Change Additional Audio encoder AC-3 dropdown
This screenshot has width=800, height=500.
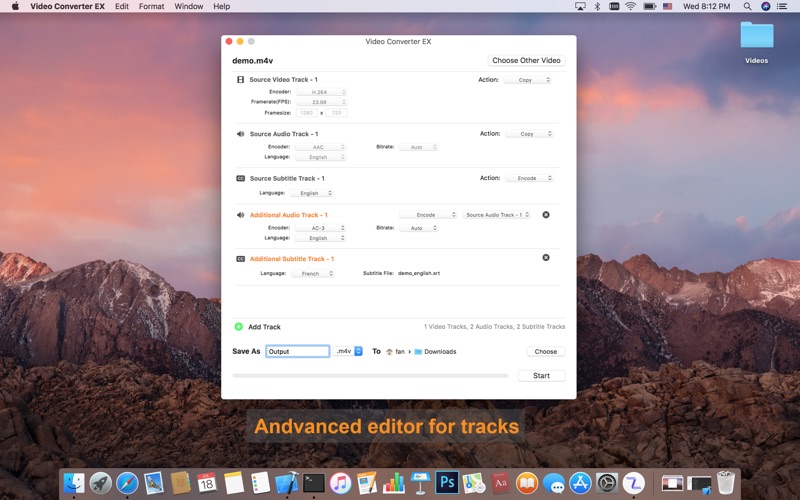pos(320,228)
